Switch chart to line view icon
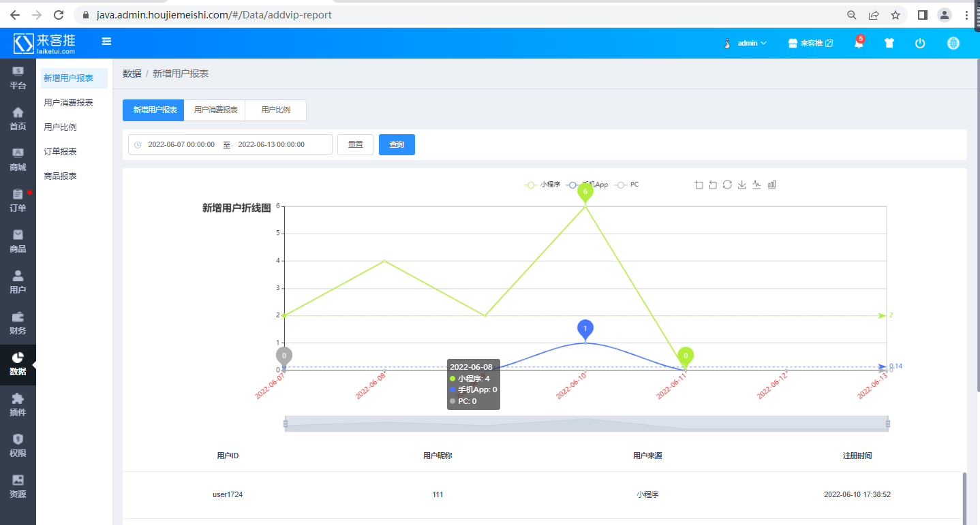 756,185
